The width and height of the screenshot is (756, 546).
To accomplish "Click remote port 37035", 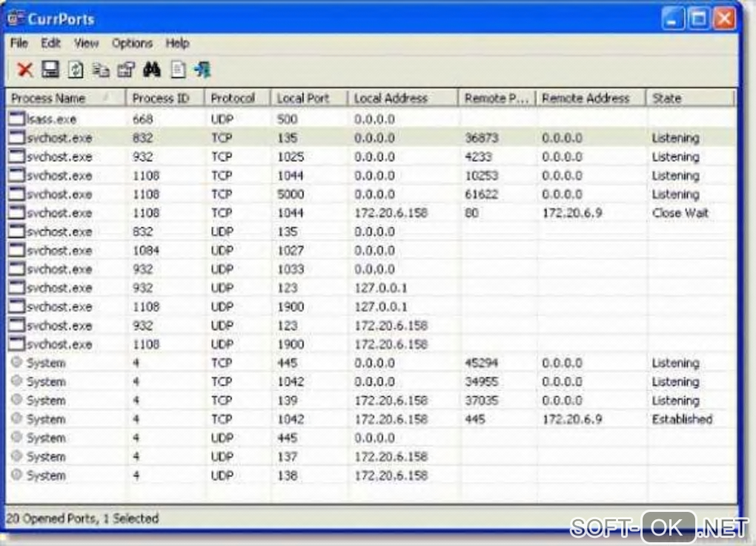I will point(481,400).
